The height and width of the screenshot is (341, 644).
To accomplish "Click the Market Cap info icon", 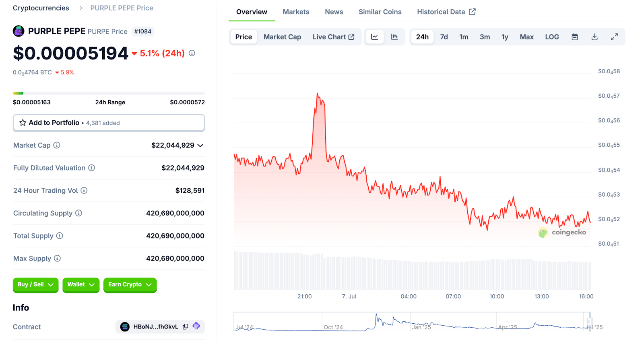I will [x=57, y=145].
